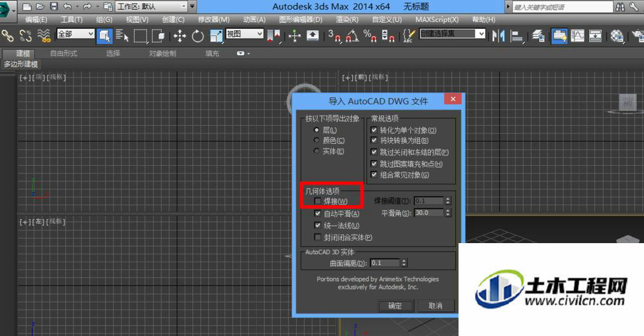This screenshot has width=644, height=336.
Task: Choose the Rectangular Selection Region tool
Action: pyautogui.click(x=140, y=35)
